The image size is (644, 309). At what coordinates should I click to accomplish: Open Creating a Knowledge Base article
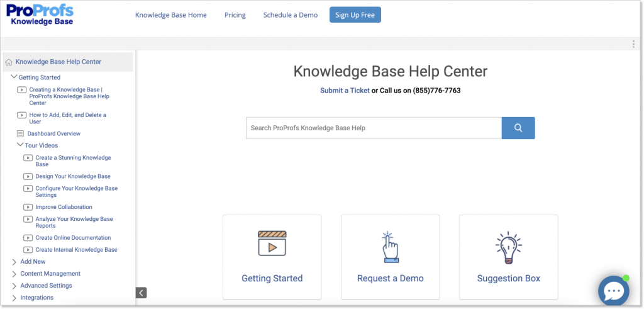click(x=69, y=96)
